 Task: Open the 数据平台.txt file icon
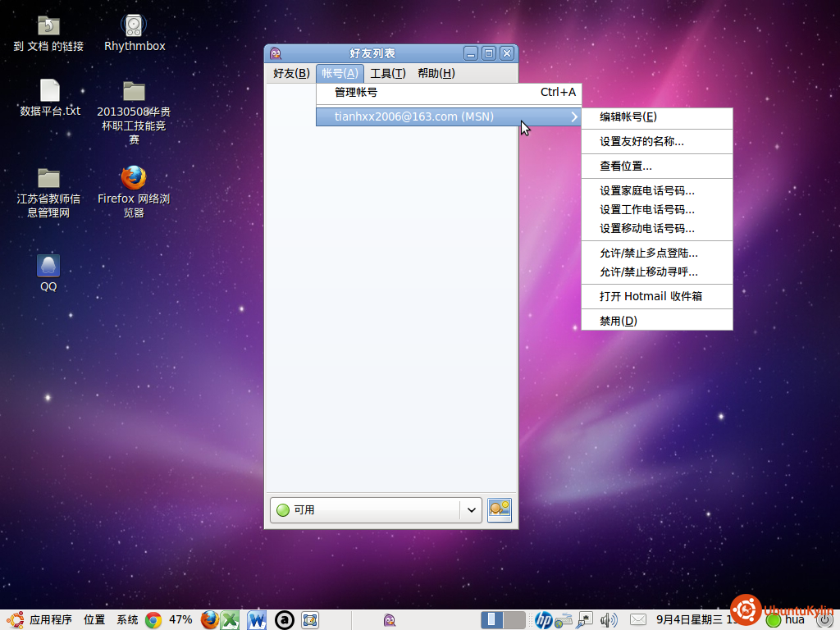point(49,91)
